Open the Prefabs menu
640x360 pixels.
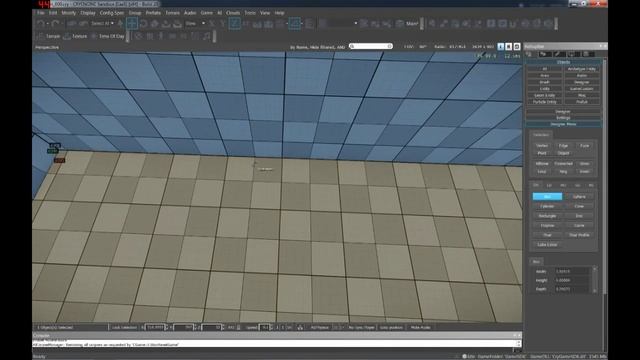pos(153,13)
